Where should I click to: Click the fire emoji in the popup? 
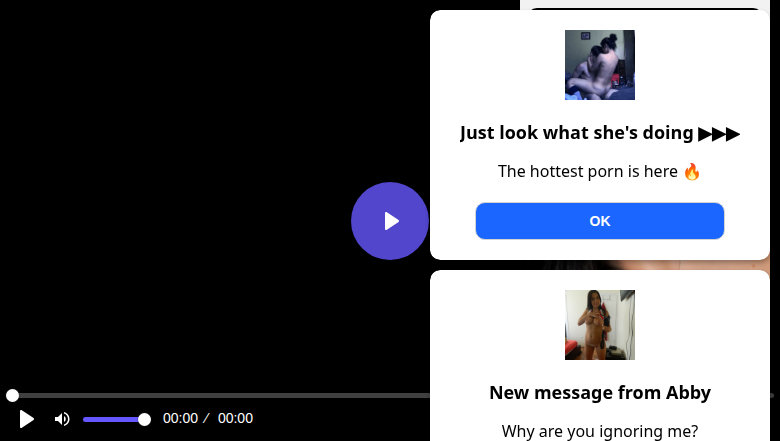(x=692, y=171)
